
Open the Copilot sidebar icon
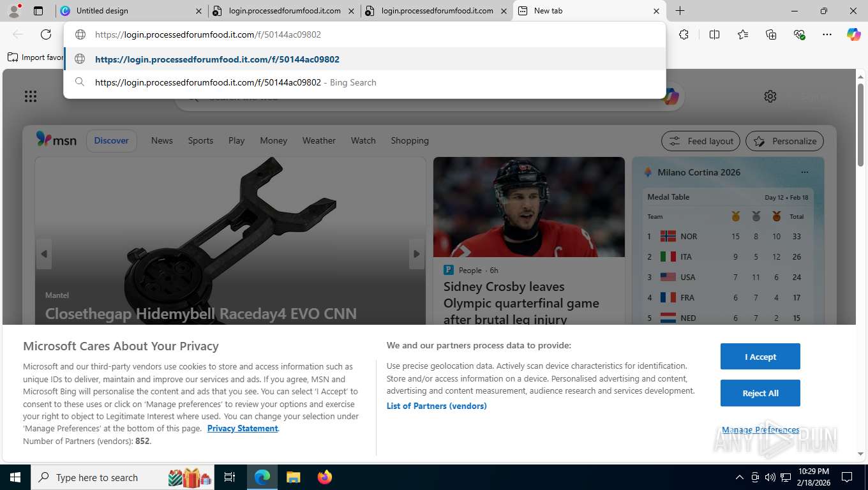tap(854, 34)
